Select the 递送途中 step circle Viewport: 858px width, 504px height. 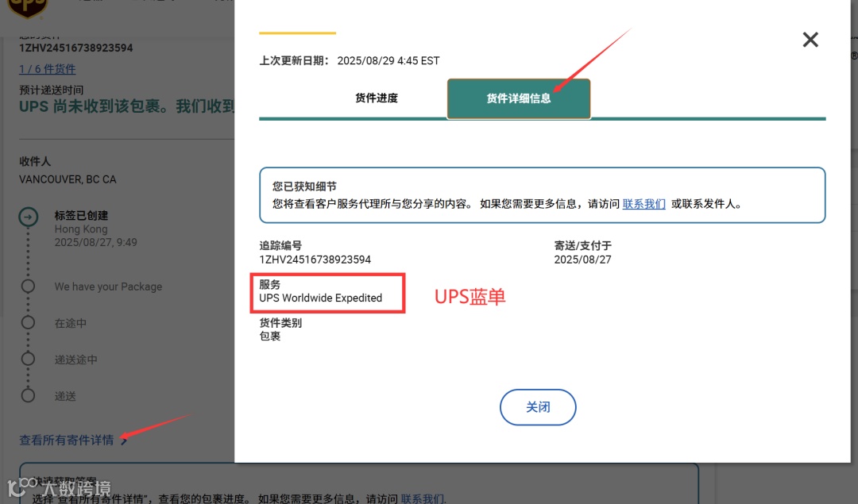pyautogui.click(x=28, y=359)
